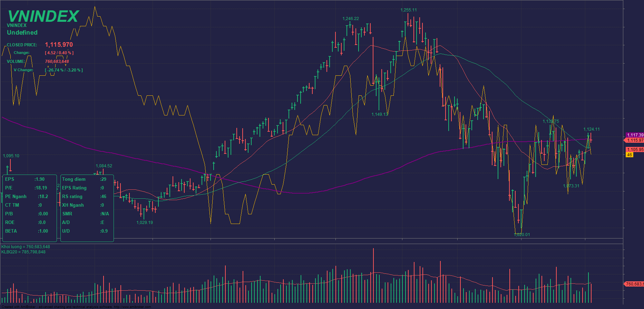
Task: Click the tallest red volume bar spike
Action: point(373,275)
